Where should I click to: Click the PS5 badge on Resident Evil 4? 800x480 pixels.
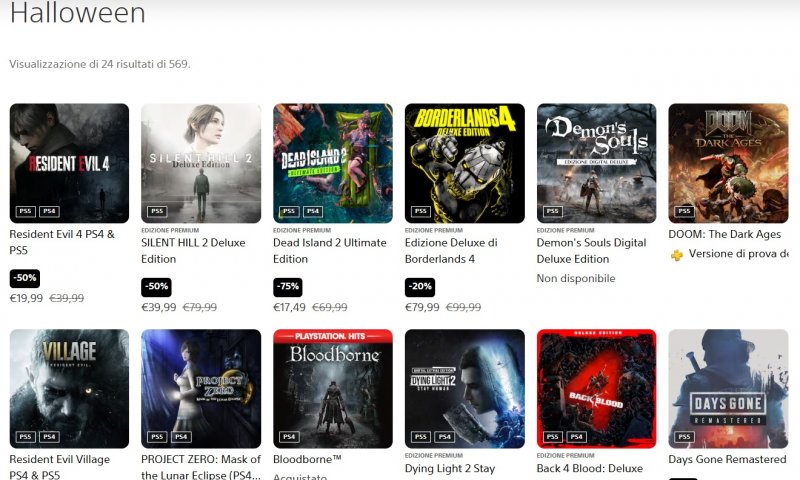point(26,211)
